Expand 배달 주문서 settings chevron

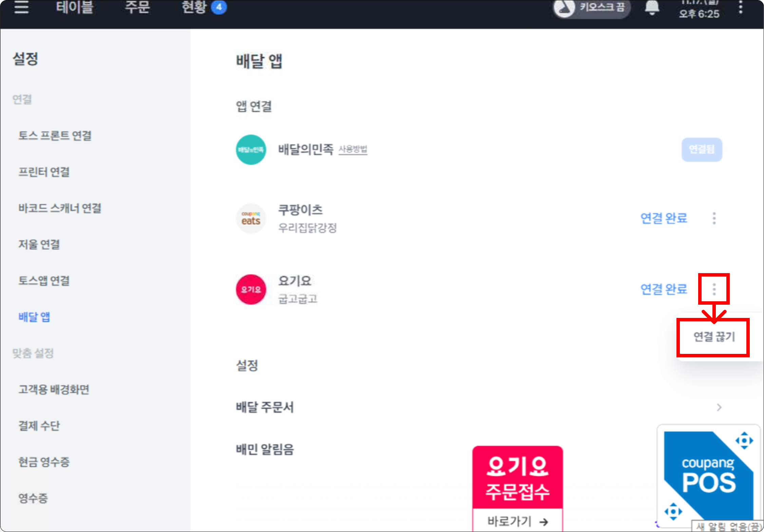719,407
